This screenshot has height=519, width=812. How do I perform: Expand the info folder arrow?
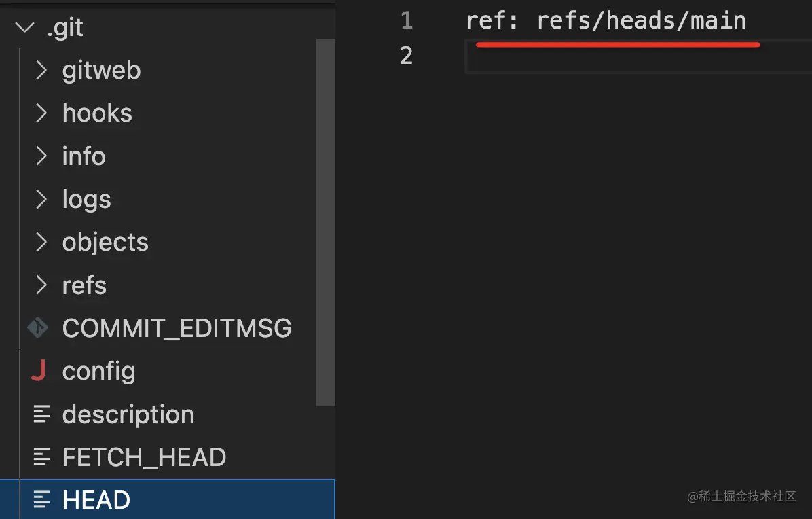(x=41, y=156)
